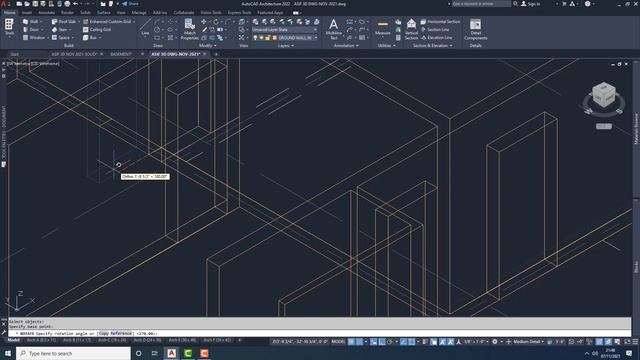
Task: Switch to the BASEMENT drawing tab
Action: [121, 54]
